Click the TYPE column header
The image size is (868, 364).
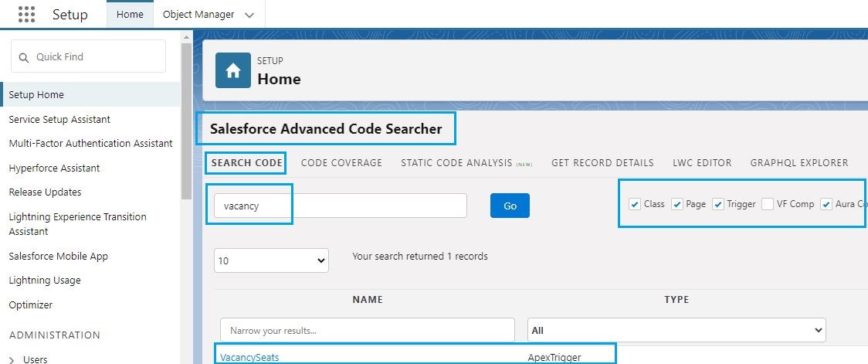[x=676, y=299]
